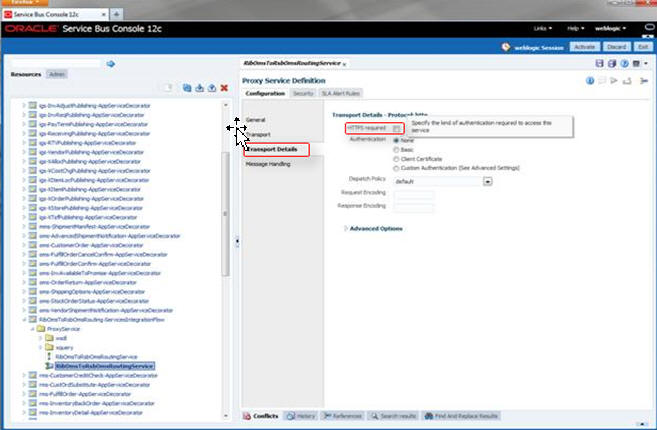Click the folder icon beside ProxyService
Screen dimensions: 657x430
[41, 329]
